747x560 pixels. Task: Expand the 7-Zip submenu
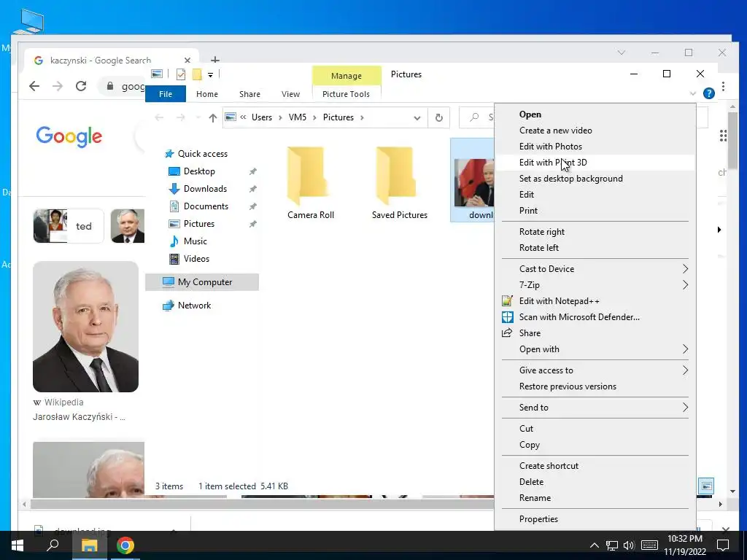pos(595,285)
